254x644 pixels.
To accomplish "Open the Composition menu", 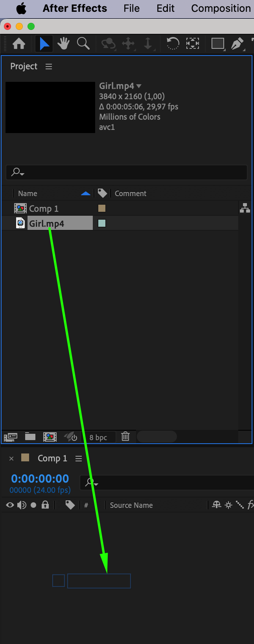I will 221,8.
